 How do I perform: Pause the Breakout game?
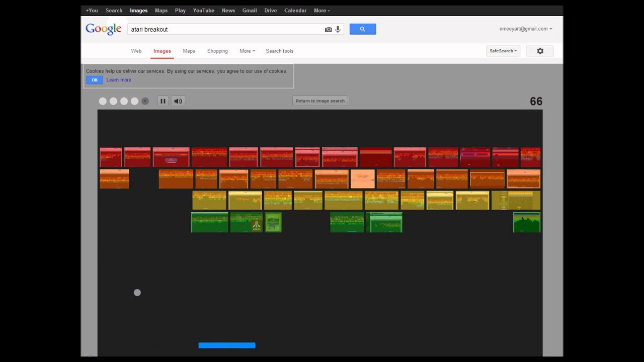(x=163, y=101)
